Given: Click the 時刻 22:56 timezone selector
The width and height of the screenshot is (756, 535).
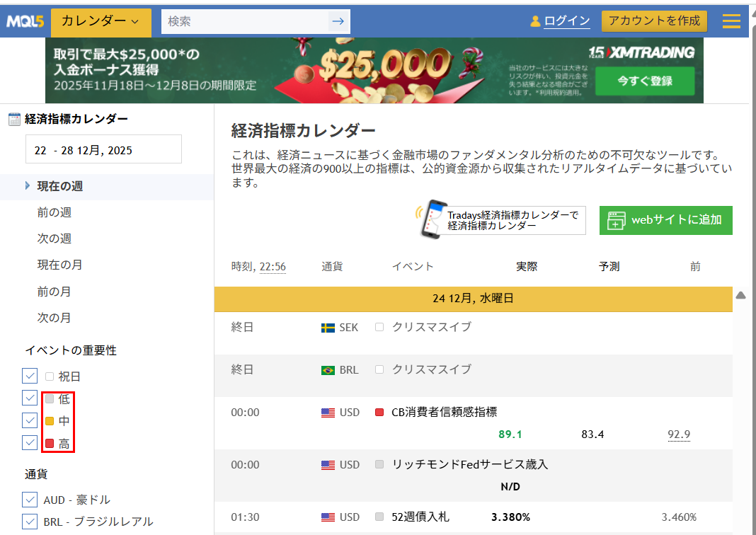Looking at the screenshot, I should tap(273, 267).
